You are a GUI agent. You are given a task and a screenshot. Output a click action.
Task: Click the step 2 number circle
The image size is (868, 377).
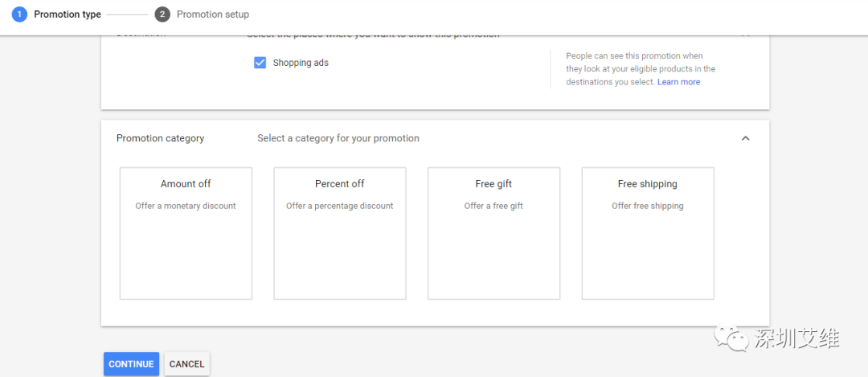pos(163,14)
